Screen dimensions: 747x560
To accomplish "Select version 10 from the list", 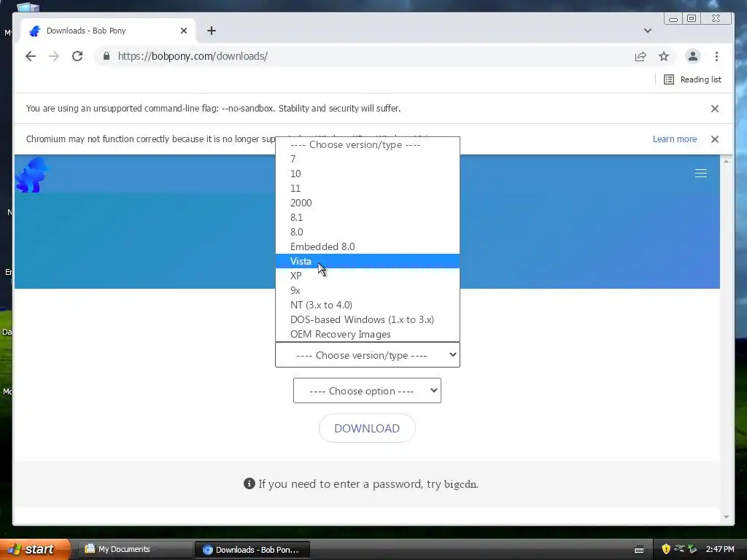I will click(368, 174).
